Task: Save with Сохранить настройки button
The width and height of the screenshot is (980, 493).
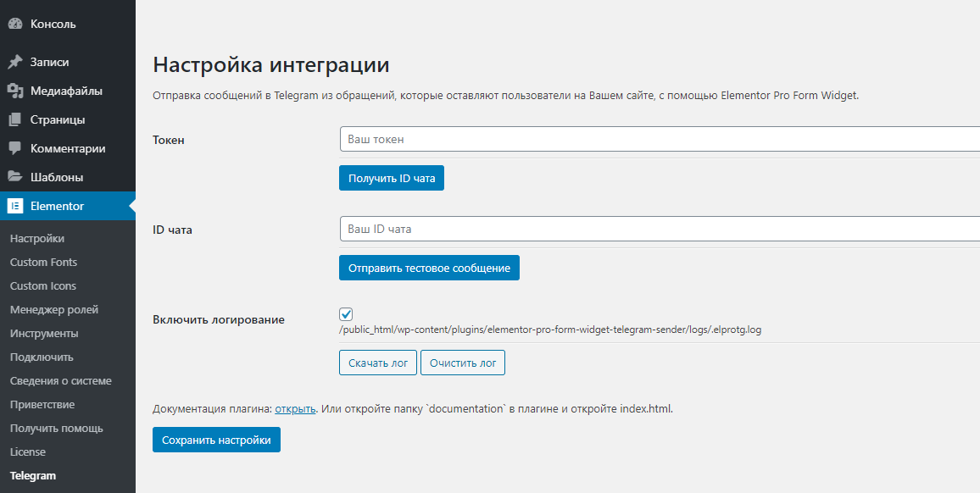Action: [x=216, y=440]
